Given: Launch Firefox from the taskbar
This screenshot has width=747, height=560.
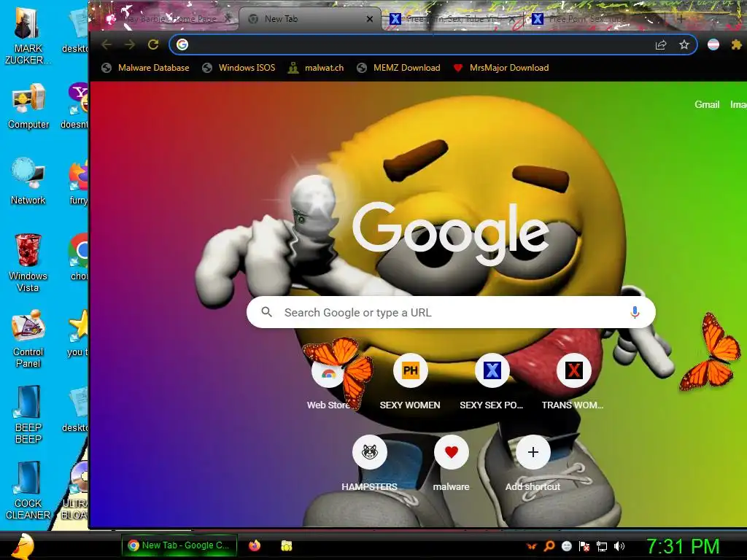Looking at the screenshot, I should (255, 545).
